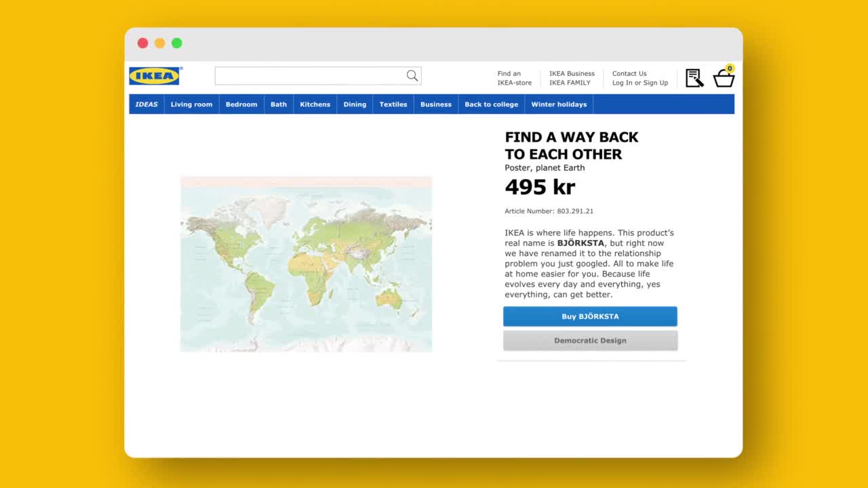Open Back to college section

click(492, 104)
